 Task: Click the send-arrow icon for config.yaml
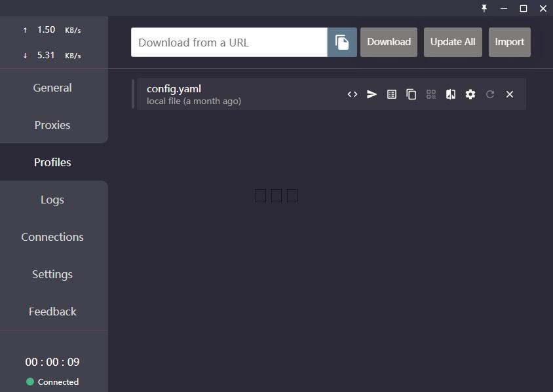(372, 94)
